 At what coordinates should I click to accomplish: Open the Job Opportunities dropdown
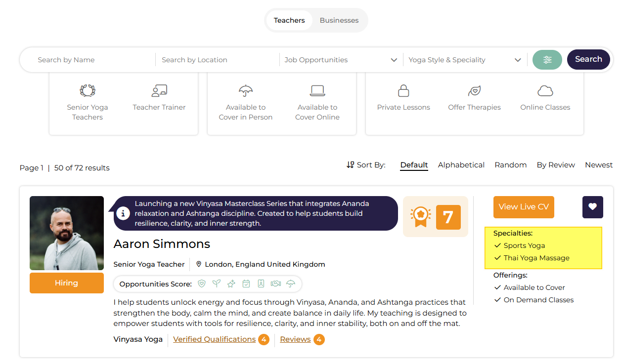pos(341,60)
